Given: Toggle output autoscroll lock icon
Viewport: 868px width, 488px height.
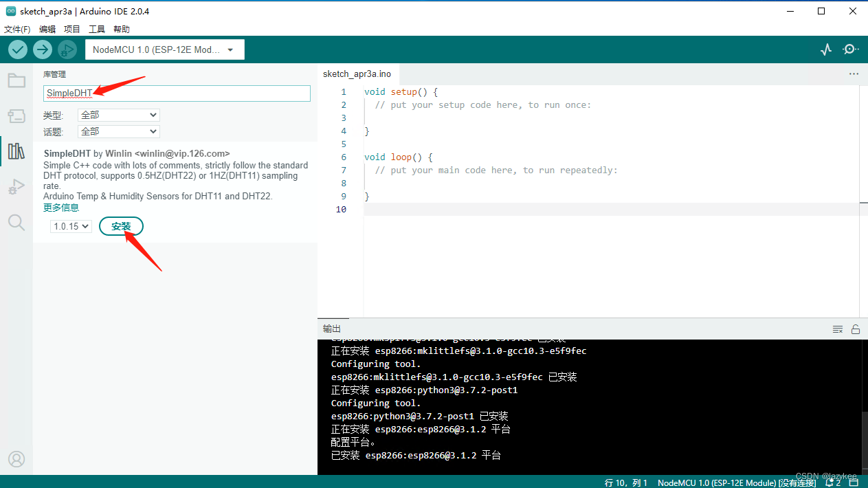Looking at the screenshot, I should click(856, 329).
